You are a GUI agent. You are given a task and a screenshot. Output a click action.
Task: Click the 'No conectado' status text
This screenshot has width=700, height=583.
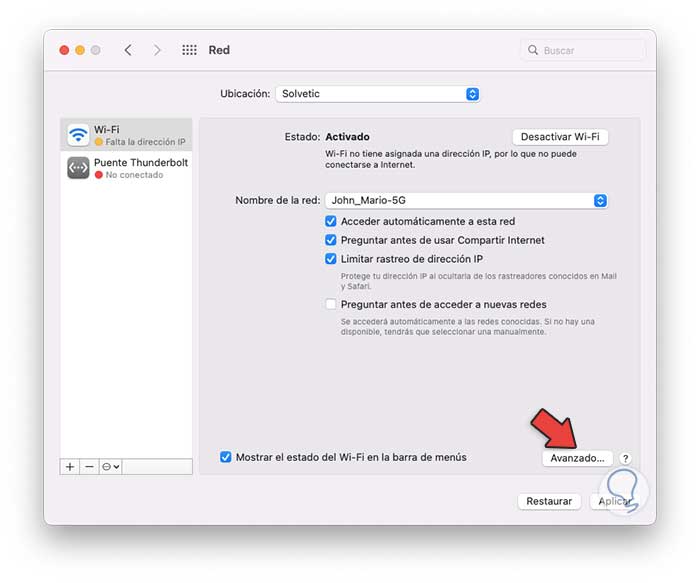(x=134, y=175)
